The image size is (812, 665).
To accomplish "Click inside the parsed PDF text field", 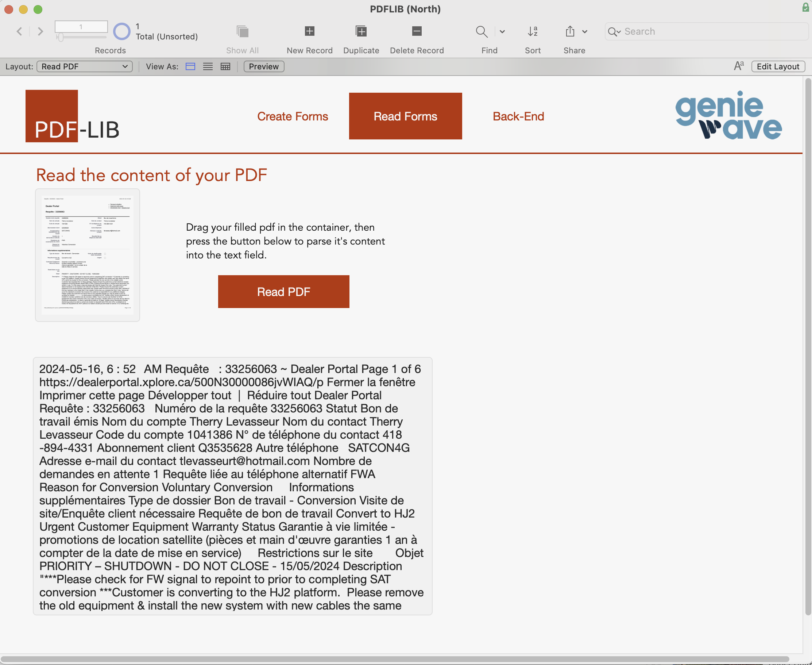I will [x=233, y=486].
